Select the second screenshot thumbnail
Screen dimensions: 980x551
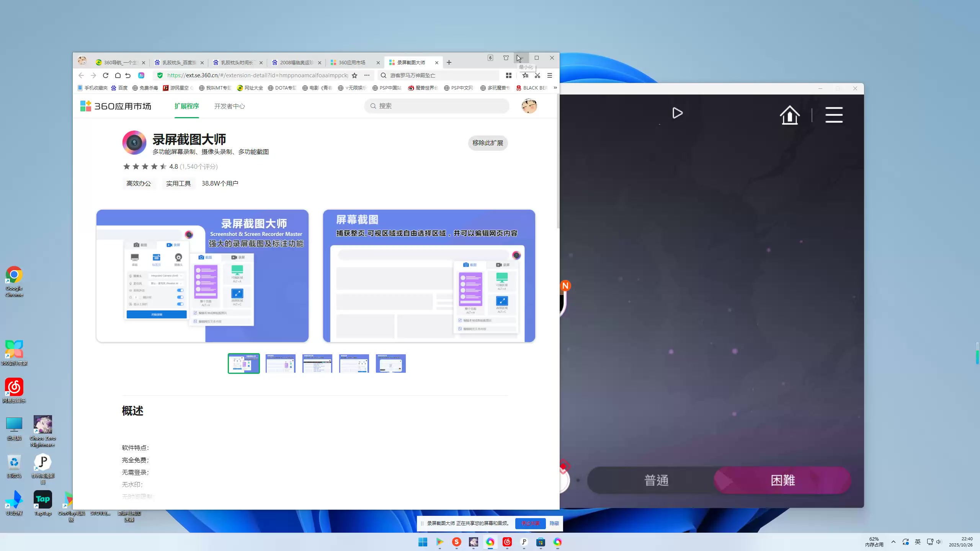tap(281, 364)
